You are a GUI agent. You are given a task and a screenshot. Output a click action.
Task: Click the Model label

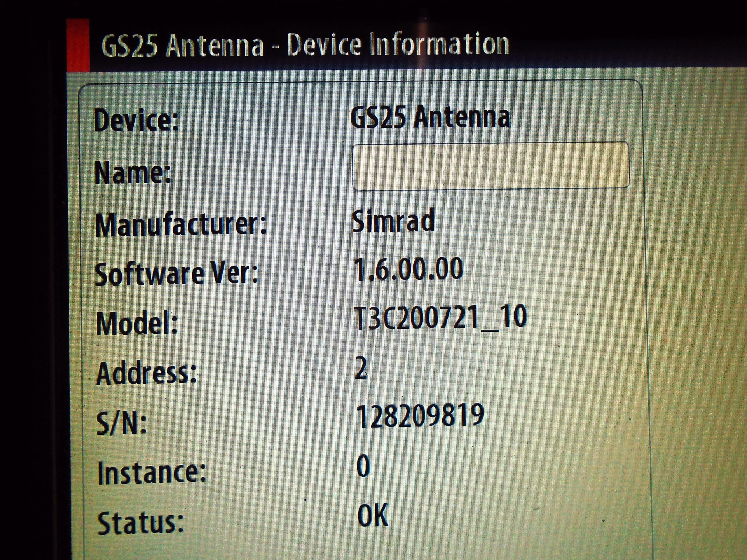(x=137, y=324)
